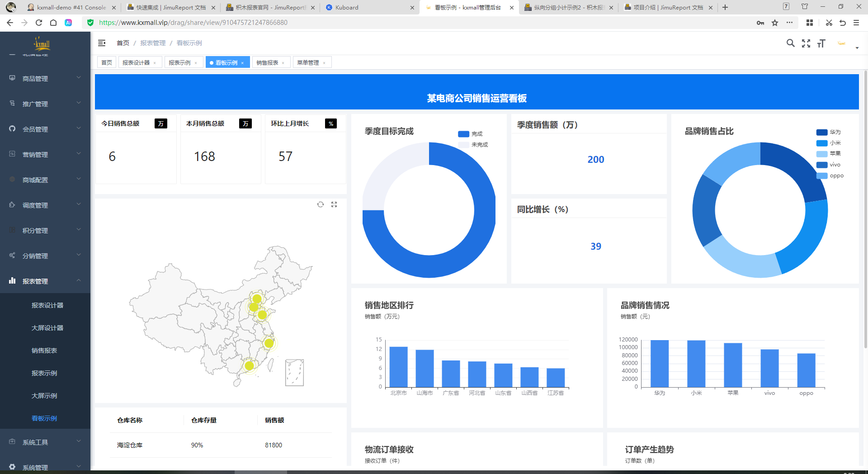Click the search magnifier icon in header
This screenshot has width=868, height=474.
[x=790, y=43]
